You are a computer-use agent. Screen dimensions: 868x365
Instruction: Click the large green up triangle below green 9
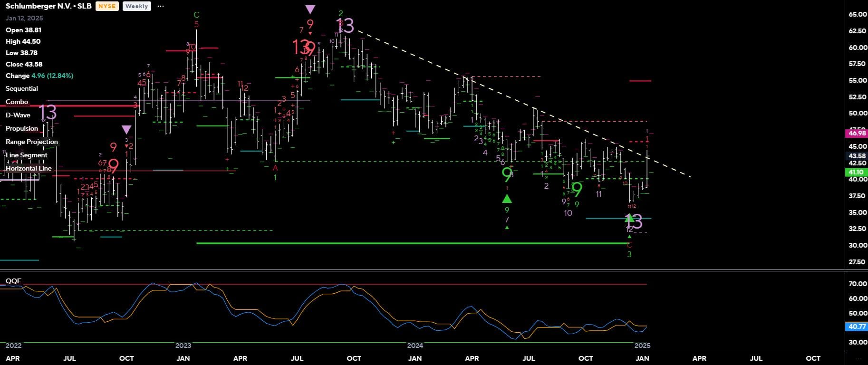pos(507,198)
